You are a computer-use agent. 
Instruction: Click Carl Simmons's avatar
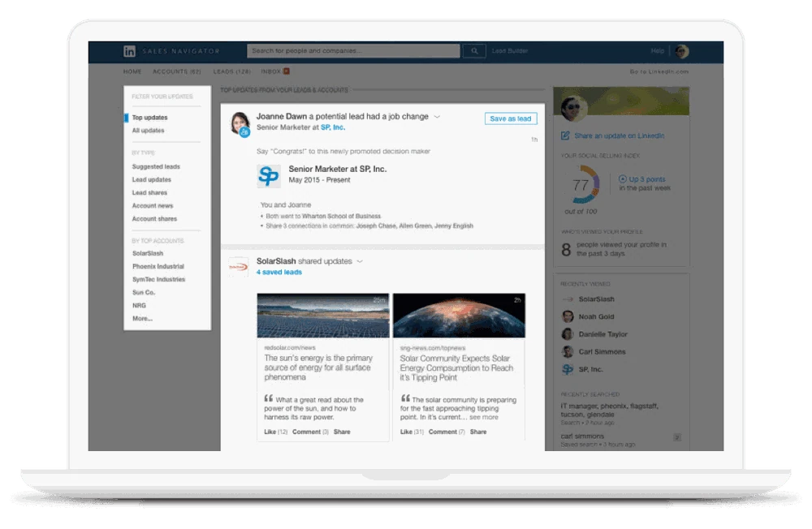[568, 351]
